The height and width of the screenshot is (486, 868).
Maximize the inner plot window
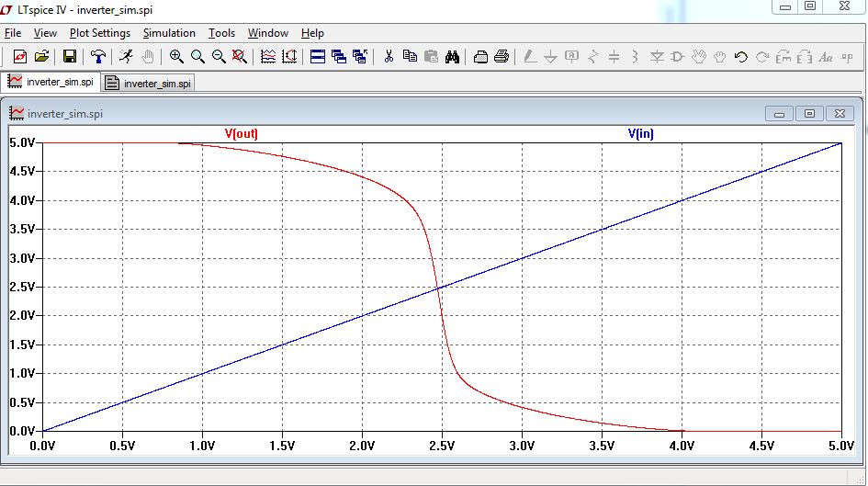click(x=809, y=114)
